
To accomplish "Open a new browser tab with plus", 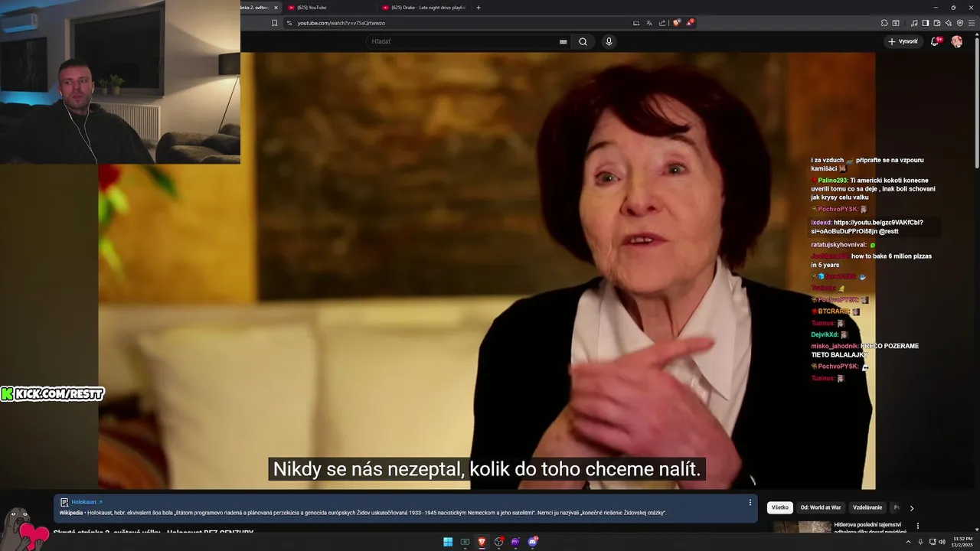I will (479, 8).
